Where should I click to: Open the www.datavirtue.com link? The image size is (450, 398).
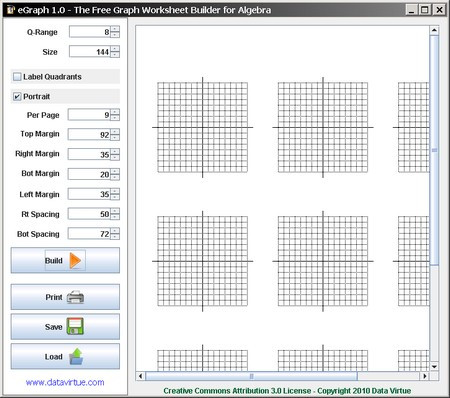pyautogui.click(x=65, y=382)
